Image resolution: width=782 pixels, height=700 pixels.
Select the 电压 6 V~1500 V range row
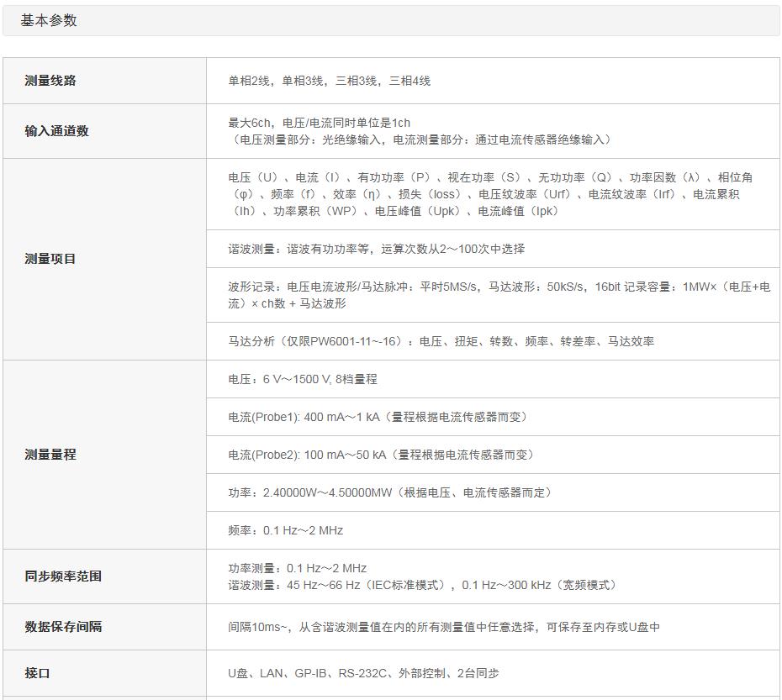coord(303,379)
